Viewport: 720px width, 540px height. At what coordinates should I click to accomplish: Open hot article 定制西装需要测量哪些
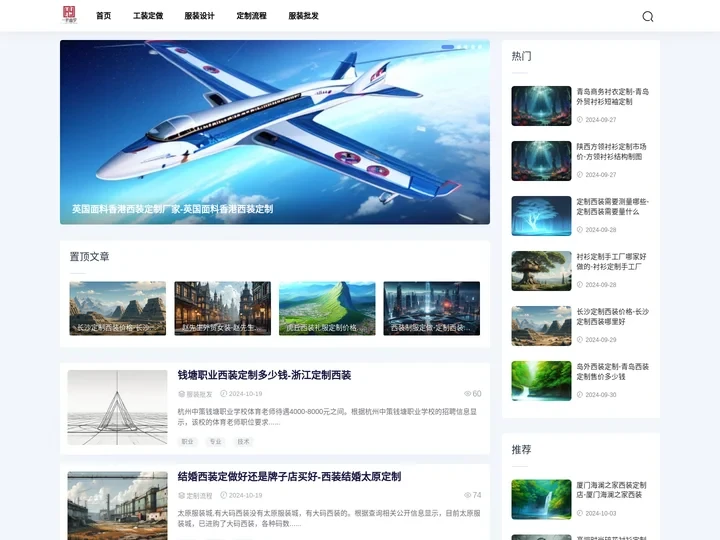click(613, 207)
